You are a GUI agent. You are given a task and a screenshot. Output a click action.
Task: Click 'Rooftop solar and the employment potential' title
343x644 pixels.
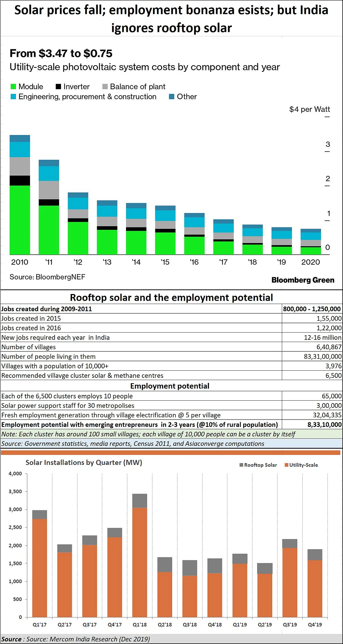tap(171, 297)
